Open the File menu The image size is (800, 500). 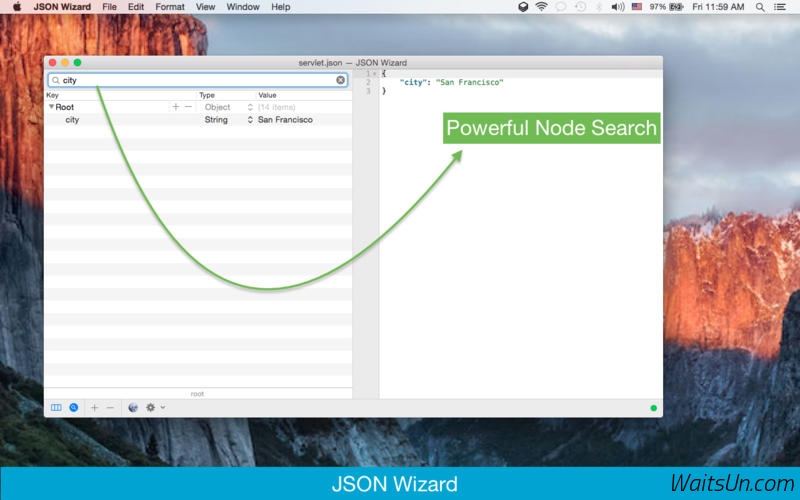(109, 7)
